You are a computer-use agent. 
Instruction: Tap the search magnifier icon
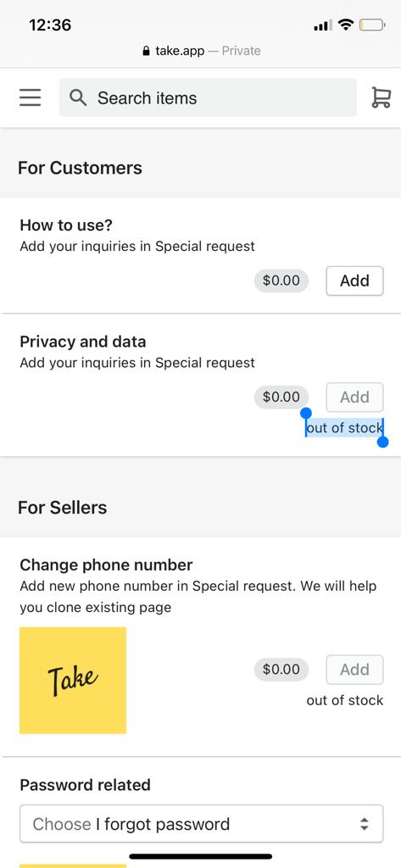[78, 98]
